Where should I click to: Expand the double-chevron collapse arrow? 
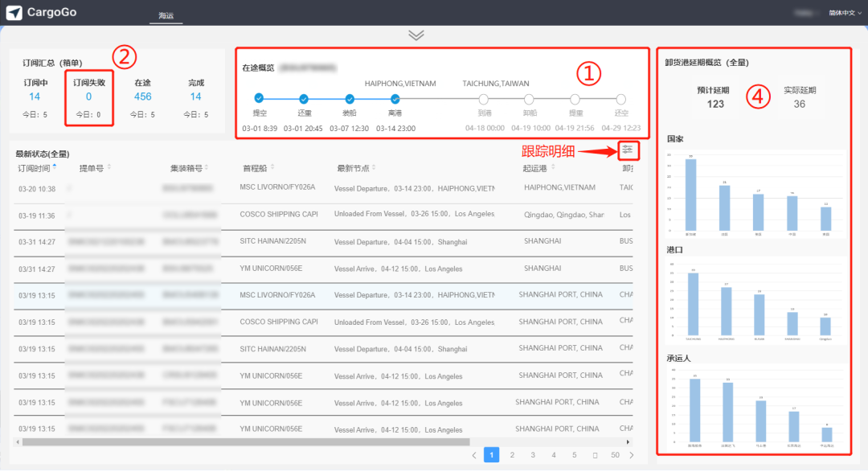coord(416,35)
